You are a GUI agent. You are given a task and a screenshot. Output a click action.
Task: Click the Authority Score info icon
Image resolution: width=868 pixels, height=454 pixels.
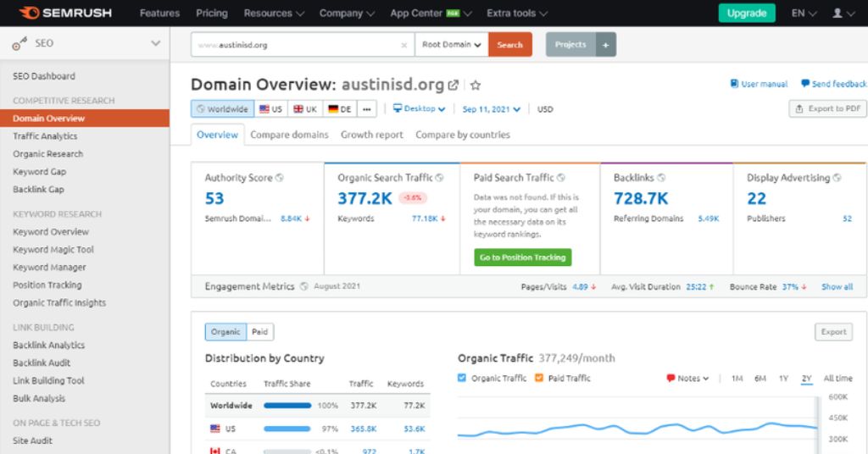[280, 178]
